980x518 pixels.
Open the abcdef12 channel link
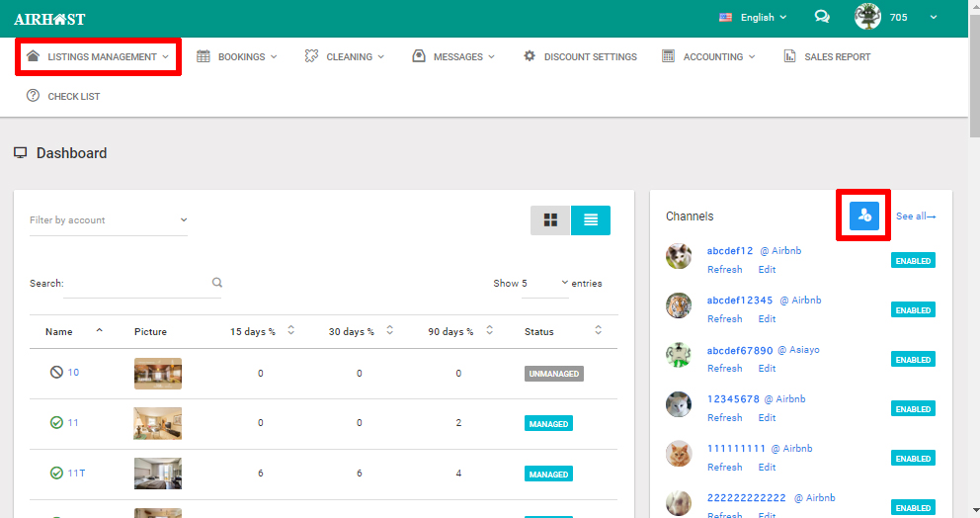(730, 251)
